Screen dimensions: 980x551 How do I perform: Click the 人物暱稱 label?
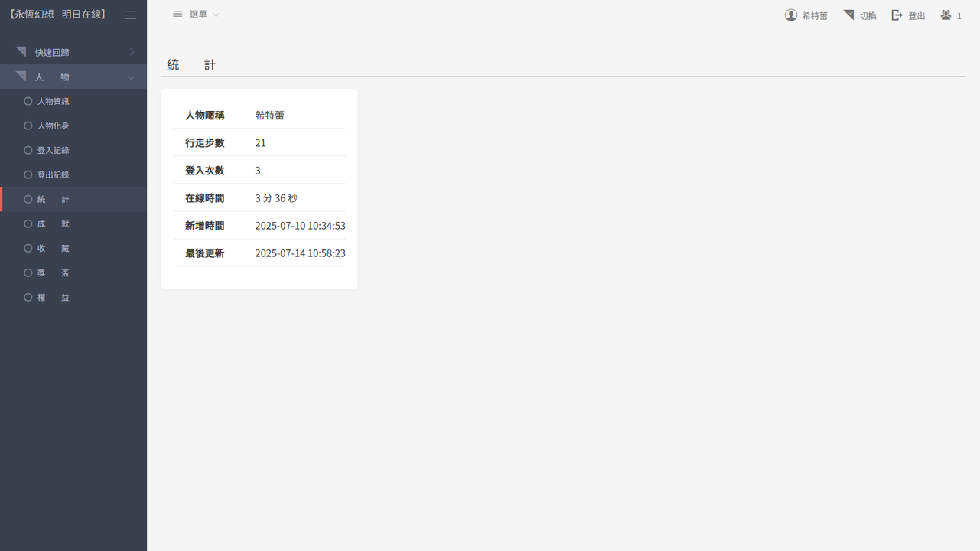(204, 115)
